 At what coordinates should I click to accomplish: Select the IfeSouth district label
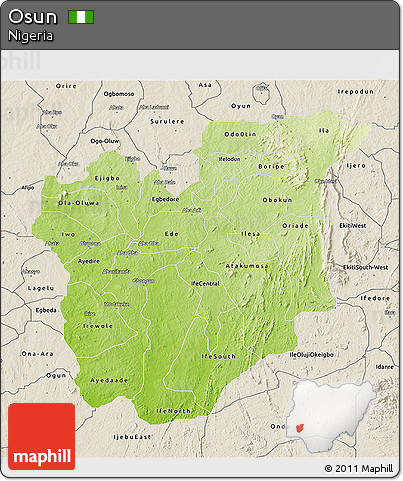point(219,356)
